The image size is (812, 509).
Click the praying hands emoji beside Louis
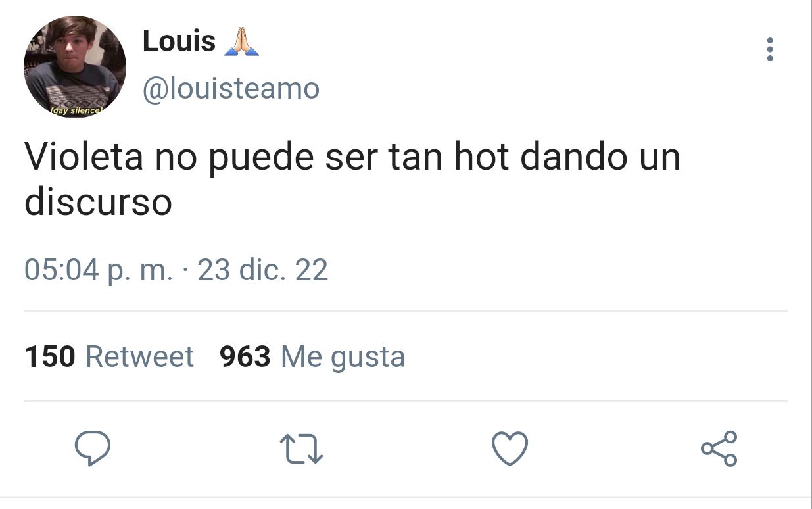tap(241, 41)
